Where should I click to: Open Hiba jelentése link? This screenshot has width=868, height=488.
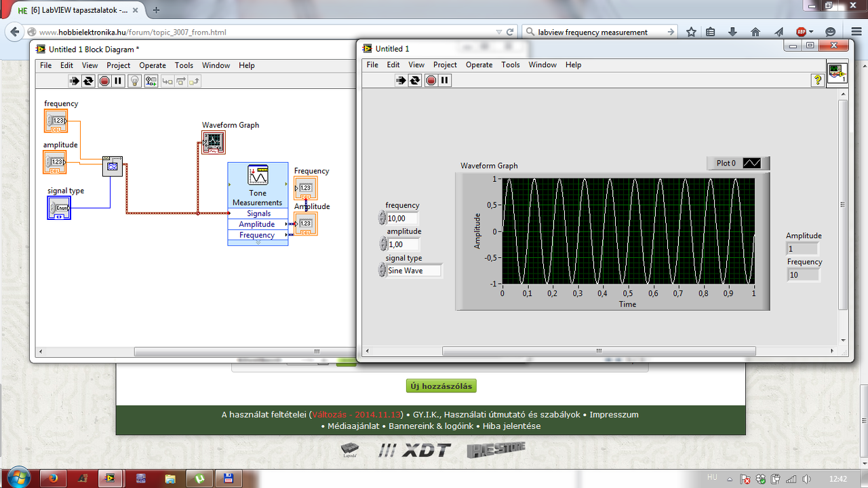click(x=511, y=426)
